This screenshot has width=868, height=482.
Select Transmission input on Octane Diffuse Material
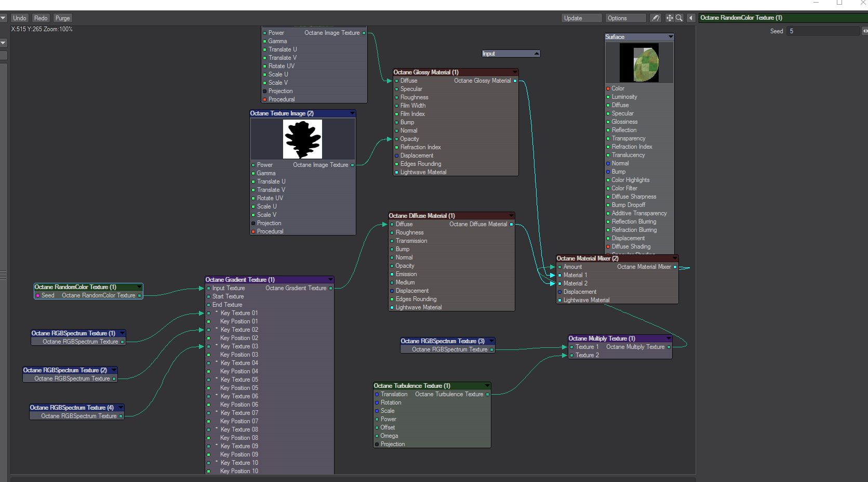coord(411,241)
